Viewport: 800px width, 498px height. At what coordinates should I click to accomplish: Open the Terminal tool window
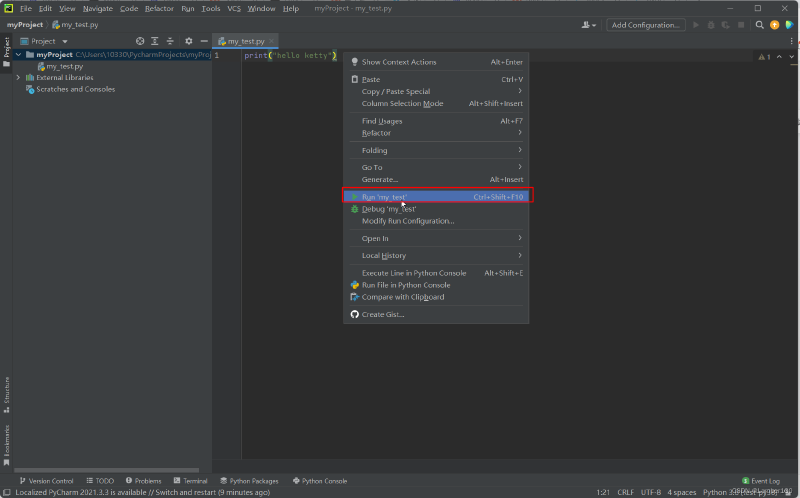click(190, 481)
